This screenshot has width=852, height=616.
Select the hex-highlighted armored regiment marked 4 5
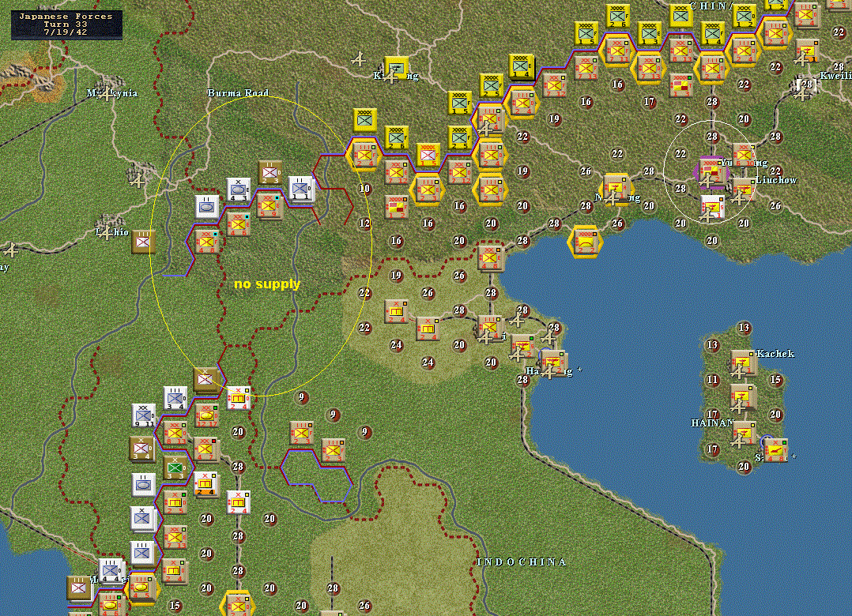(142, 588)
